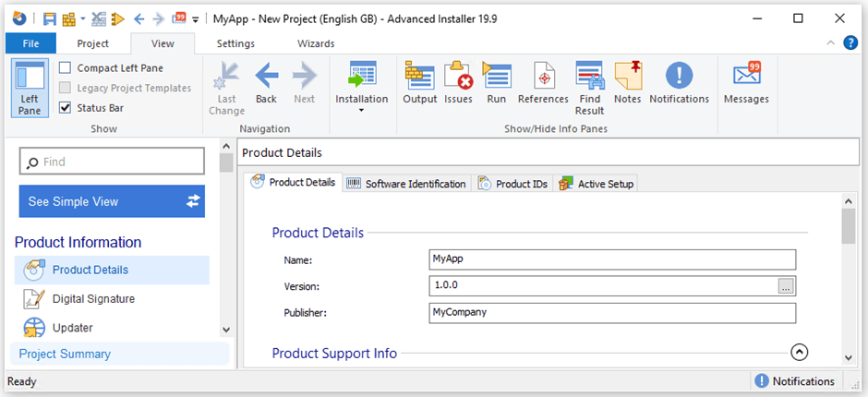Collapse the Product Support Info section
The width and height of the screenshot is (868, 397).
click(x=800, y=352)
